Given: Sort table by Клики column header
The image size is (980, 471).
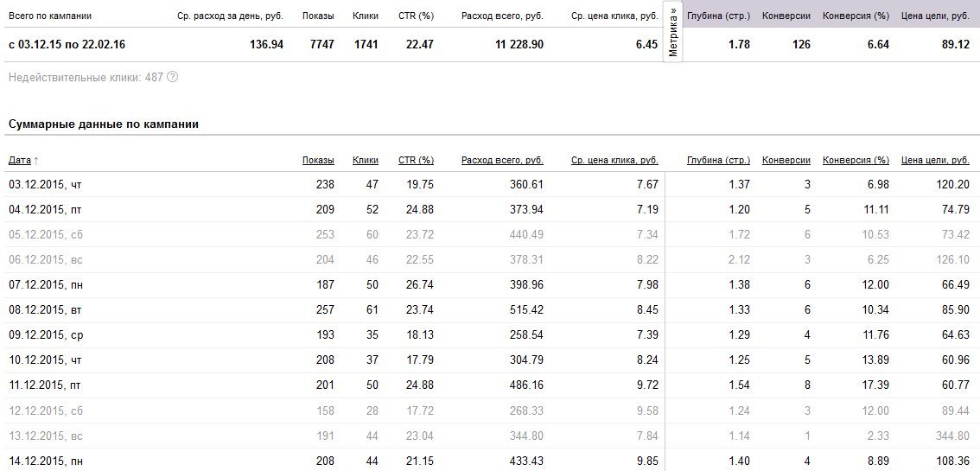Looking at the screenshot, I should (x=365, y=161).
